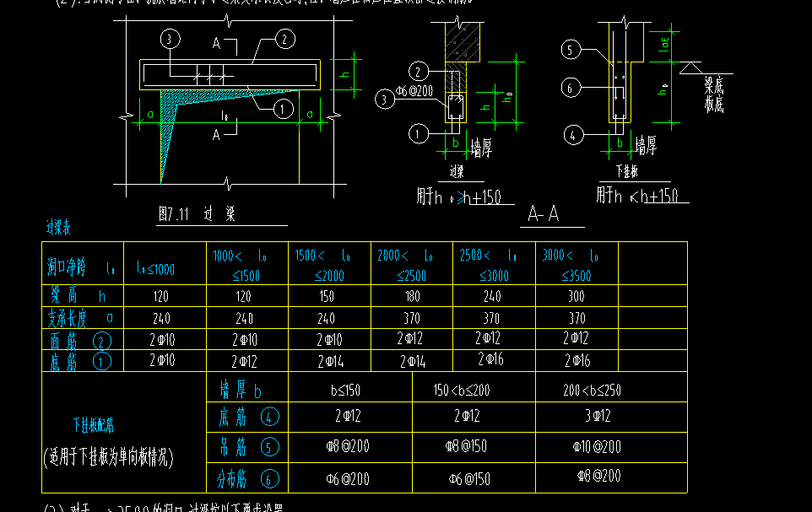Click the 底筋 ④ row label

pos(248,417)
